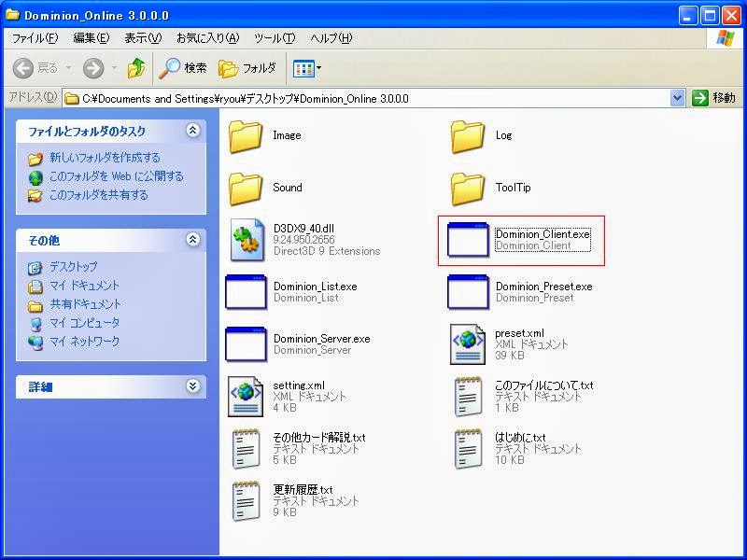Open the Search (検索) tool
Viewport: 747px width, 560px height.
tap(183, 68)
